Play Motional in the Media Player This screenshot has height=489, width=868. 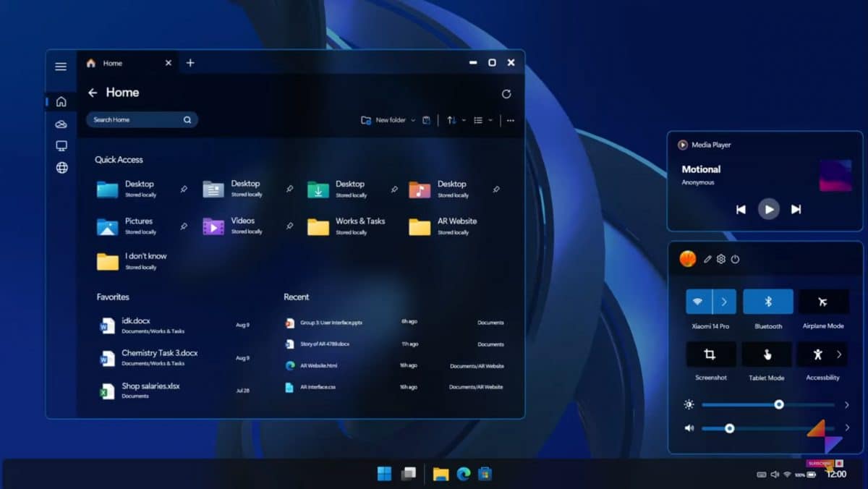coord(769,209)
